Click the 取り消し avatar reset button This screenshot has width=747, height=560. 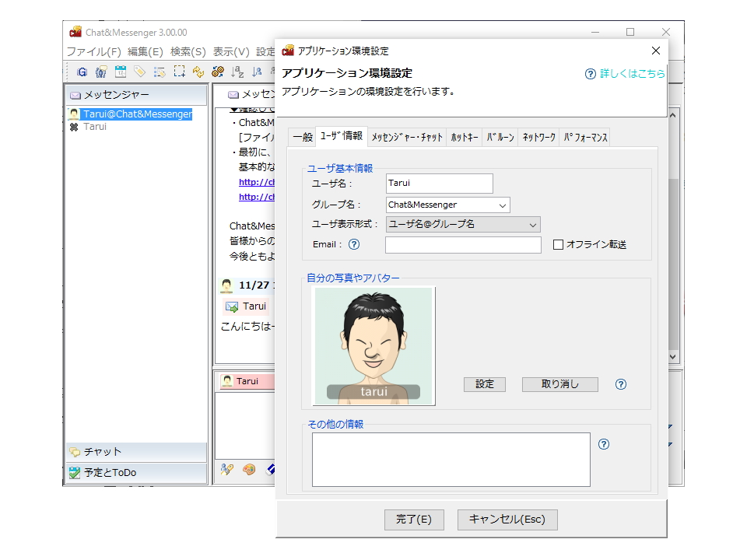coord(559,384)
